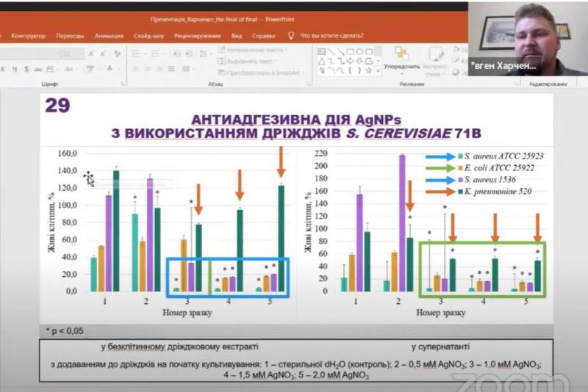Open Экспресс-стили gallery

(435, 62)
